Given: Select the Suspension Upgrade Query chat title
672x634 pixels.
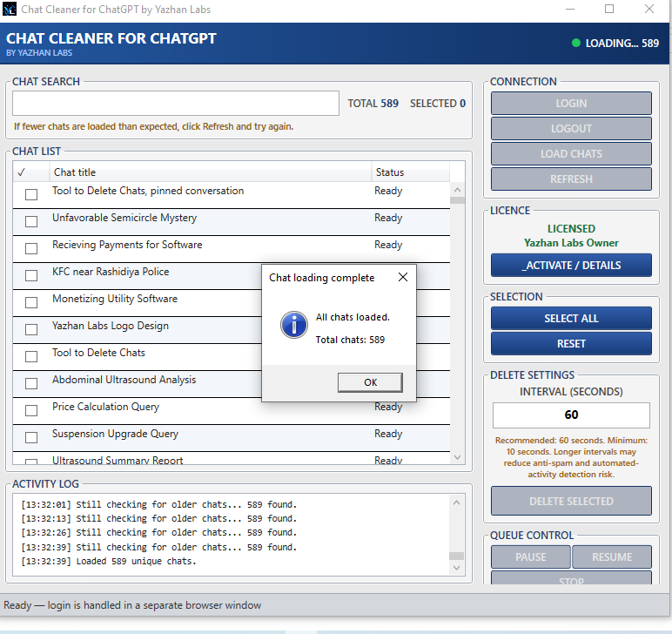Looking at the screenshot, I should point(115,434).
